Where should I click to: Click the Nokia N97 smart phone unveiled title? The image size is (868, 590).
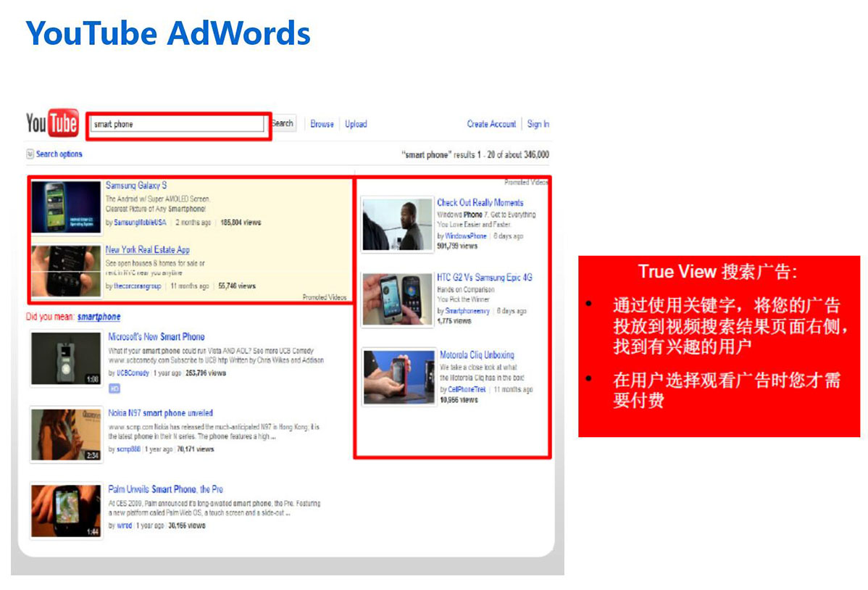pos(161,413)
